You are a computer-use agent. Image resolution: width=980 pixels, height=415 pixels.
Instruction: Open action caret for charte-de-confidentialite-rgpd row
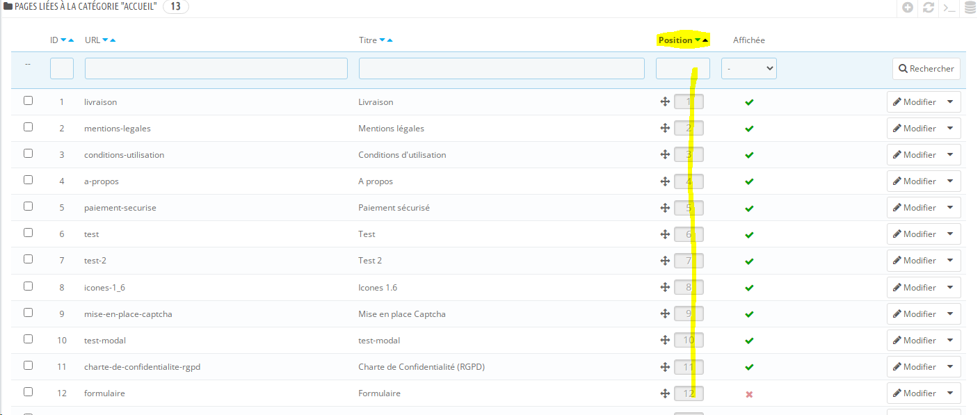tap(951, 367)
